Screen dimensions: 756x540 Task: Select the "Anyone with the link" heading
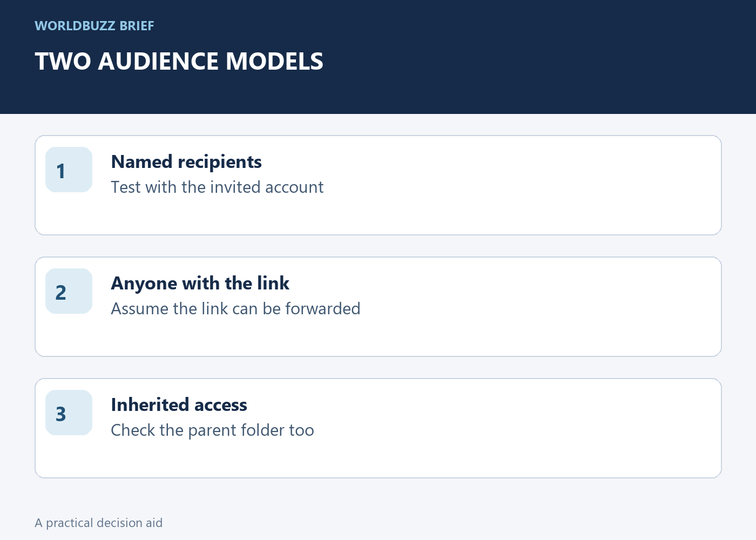click(200, 283)
